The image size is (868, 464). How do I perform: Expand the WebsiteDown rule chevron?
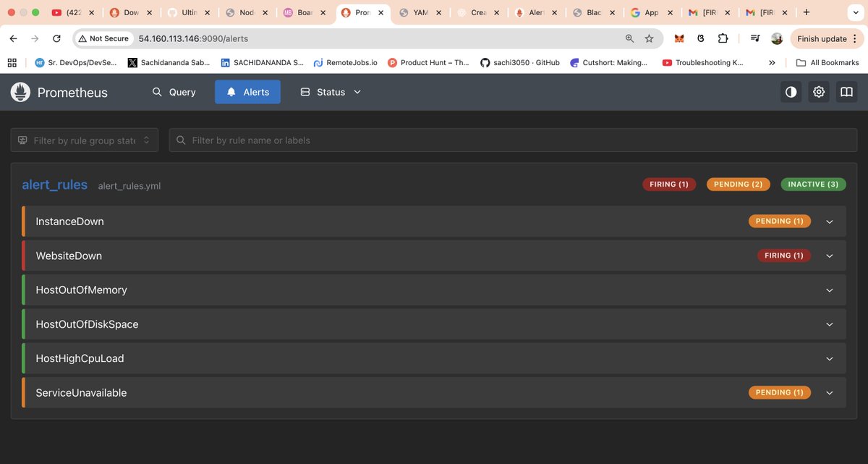830,256
